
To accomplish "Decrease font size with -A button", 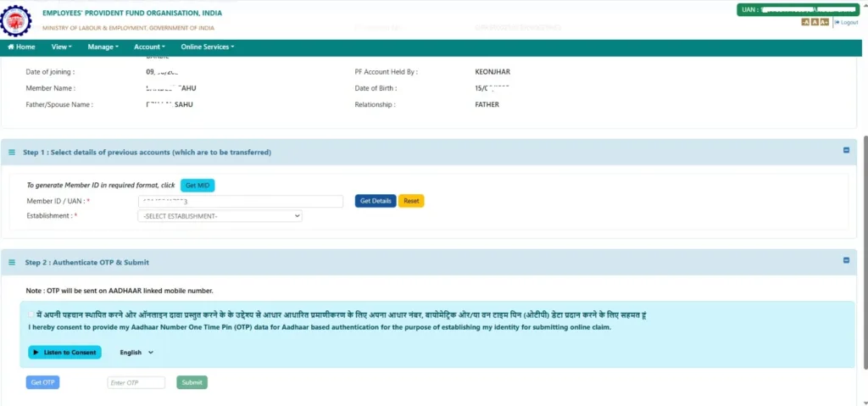I will (x=805, y=22).
